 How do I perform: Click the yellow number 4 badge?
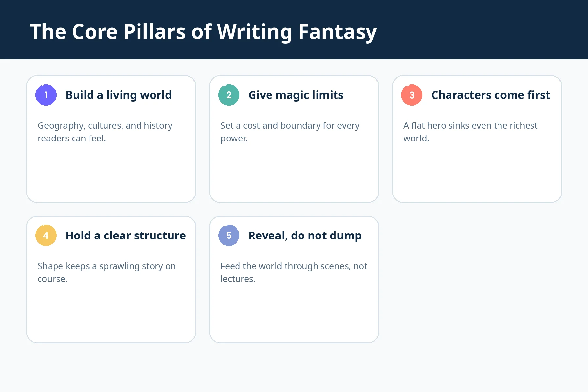(x=46, y=236)
